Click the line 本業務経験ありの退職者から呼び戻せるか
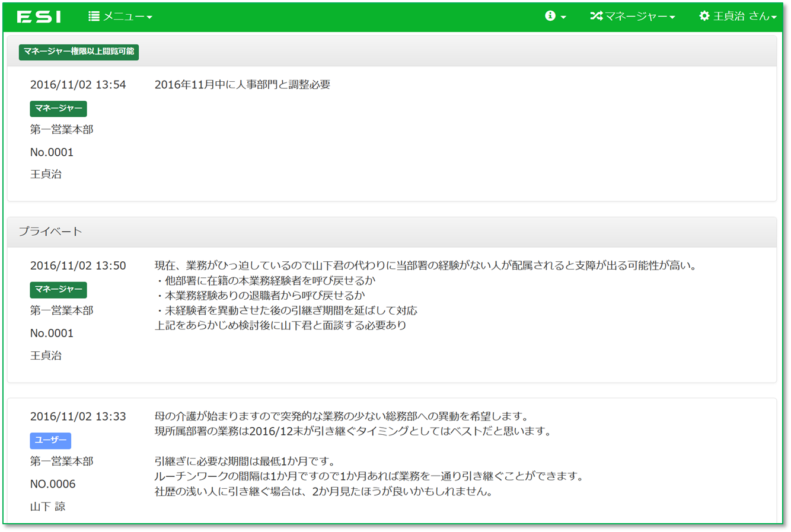 click(260, 296)
